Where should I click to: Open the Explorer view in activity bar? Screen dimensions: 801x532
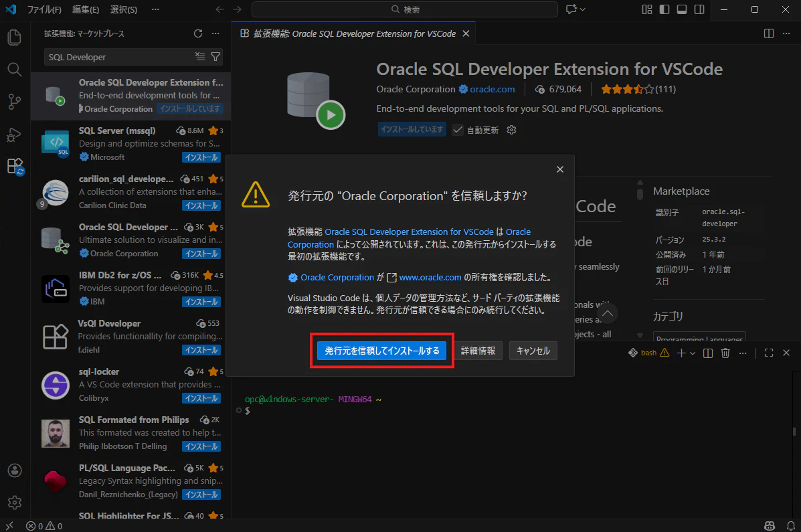pyautogui.click(x=14, y=37)
